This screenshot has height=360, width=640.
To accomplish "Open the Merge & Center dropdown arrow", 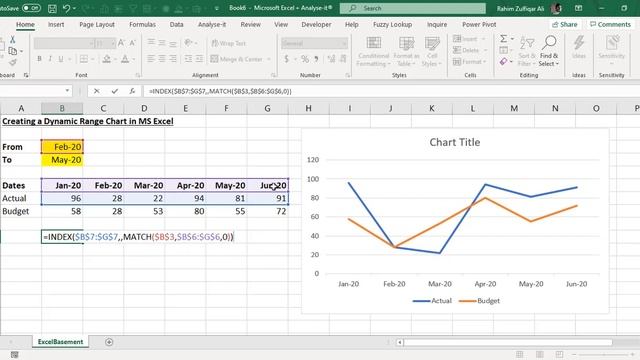I will tap(269, 59).
